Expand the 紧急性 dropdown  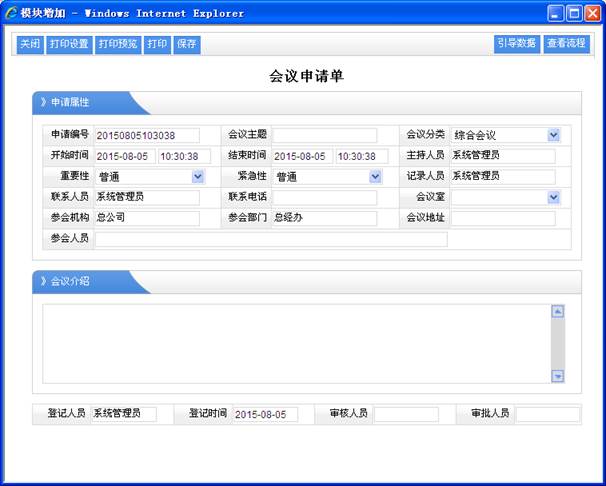375,177
